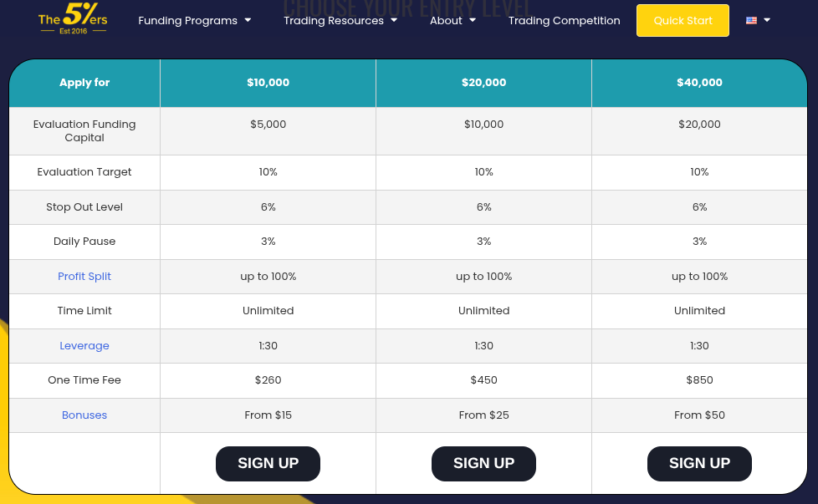The height and width of the screenshot is (504, 818).
Task: Click The 5%ers logo
Action: pyautogui.click(x=73, y=19)
